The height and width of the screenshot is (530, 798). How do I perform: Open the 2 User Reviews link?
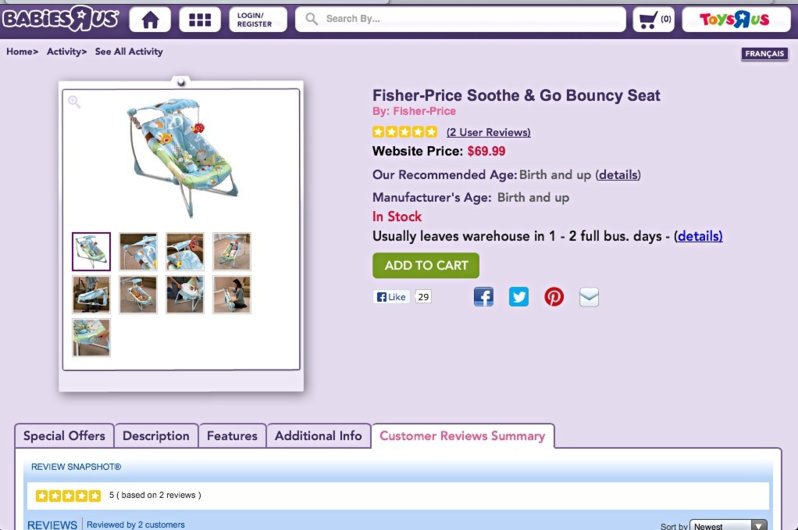click(488, 132)
